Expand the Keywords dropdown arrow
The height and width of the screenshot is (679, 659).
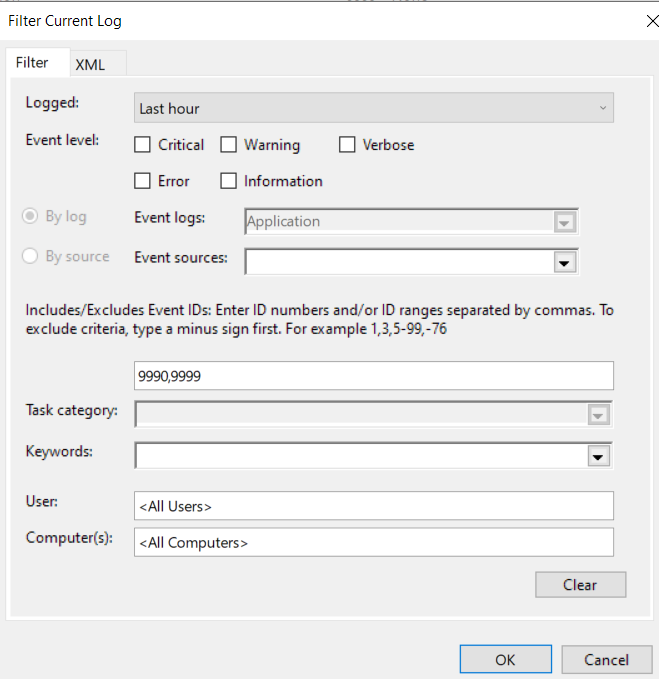click(x=598, y=456)
